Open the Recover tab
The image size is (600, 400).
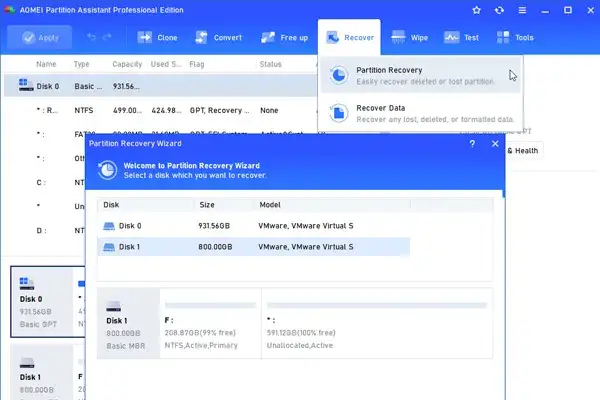pyautogui.click(x=349, y=38)
